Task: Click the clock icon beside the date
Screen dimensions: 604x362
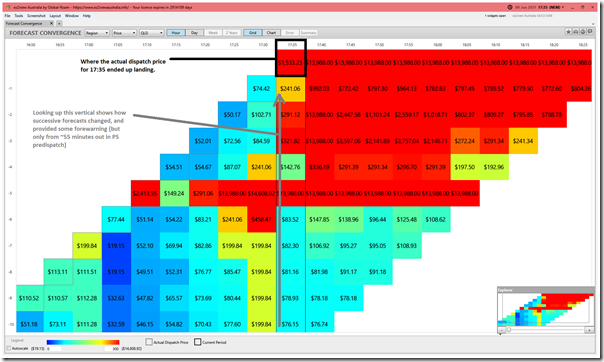Action: (510, 7)
